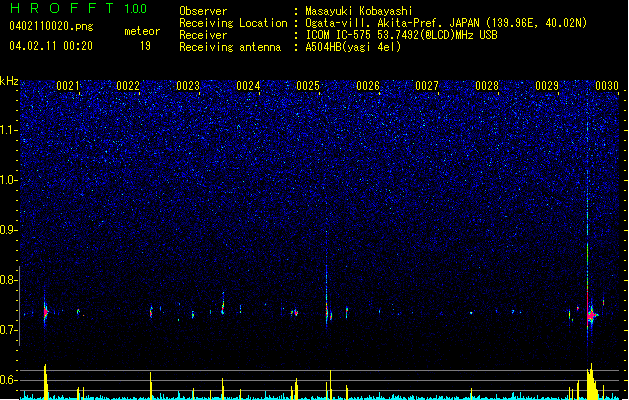Click the large yellow intensity peak before 0030
The width and height of the screenshot is (629, 400).
tap(591, 382)
